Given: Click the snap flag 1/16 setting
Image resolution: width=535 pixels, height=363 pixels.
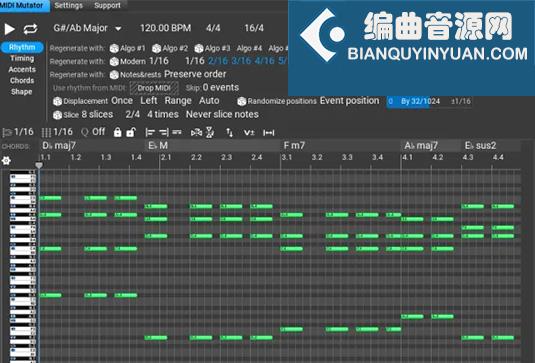Looking at the screenshot, I should 18,132.
